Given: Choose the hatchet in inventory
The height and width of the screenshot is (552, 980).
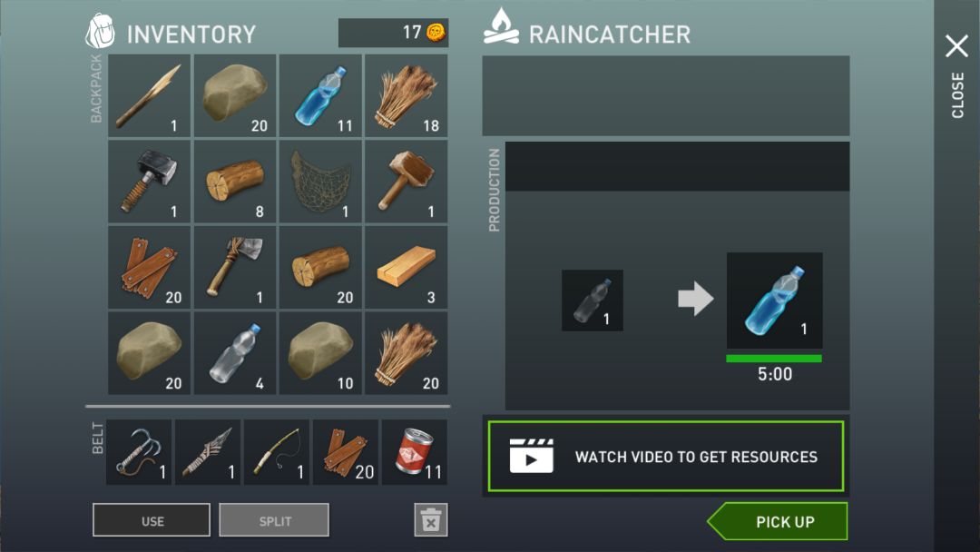Looking at the screenshot, I should 235,267.
